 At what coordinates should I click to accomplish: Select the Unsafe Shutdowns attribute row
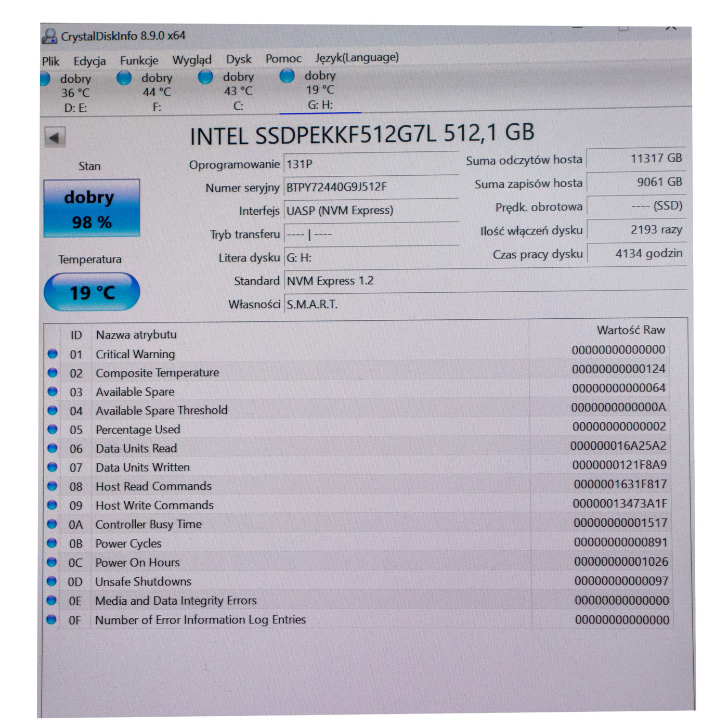pyautogui.click(x=357, y=581)
